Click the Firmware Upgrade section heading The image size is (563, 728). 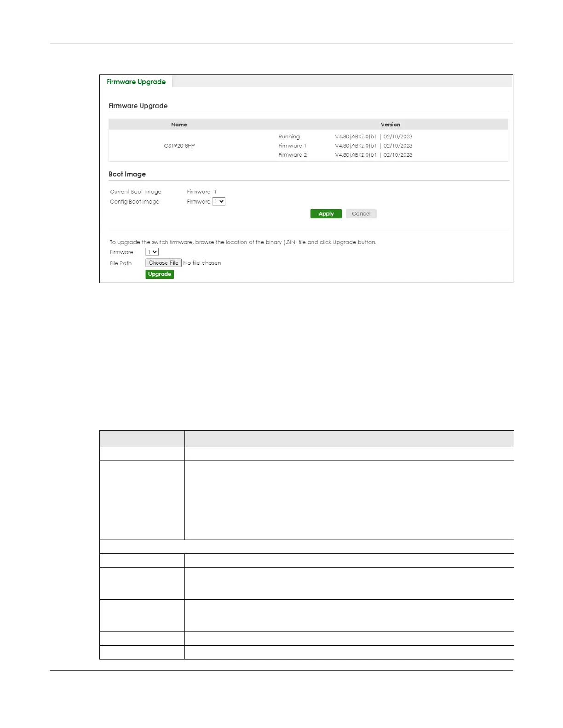pyautogui.click(x=138, y=106)
